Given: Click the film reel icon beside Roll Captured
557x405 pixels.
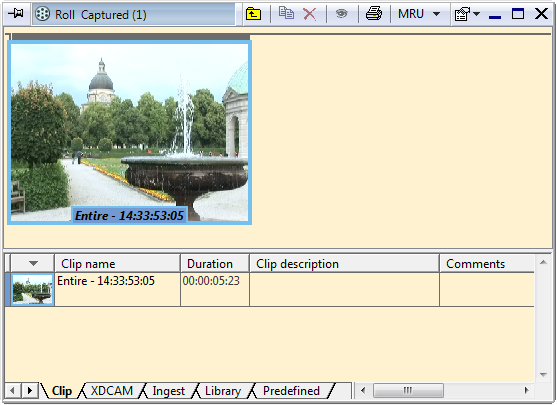Looking at the screenshot, I should click(43, 14).
